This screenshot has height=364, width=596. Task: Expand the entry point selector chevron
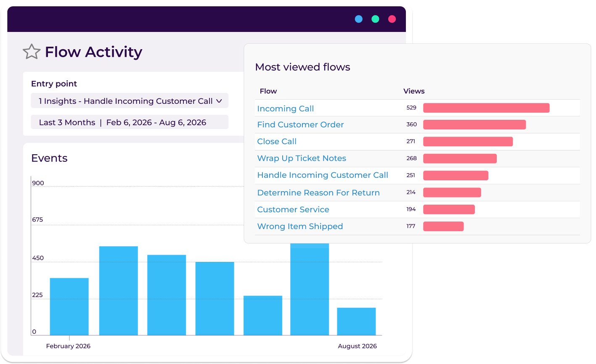click(x=219, y=100)
